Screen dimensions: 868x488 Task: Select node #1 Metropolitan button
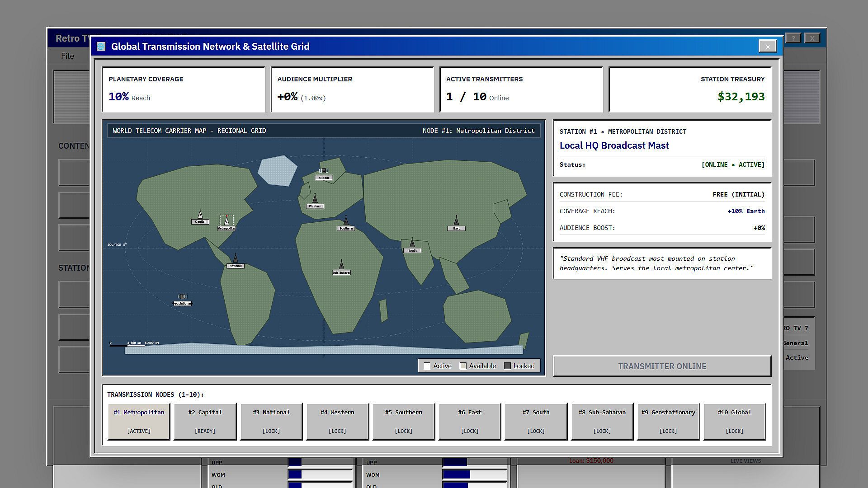point(139,422)
